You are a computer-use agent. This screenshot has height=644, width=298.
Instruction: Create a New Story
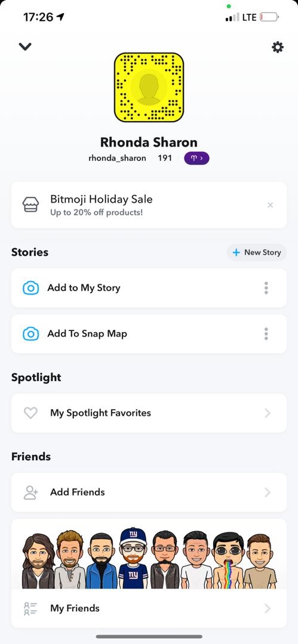click(x=256, y=252)
